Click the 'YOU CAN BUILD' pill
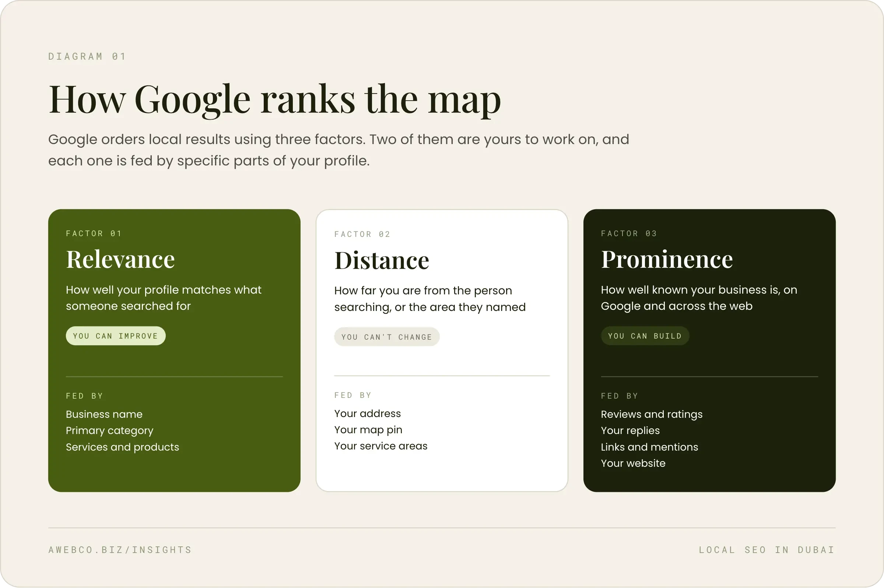The height and width of the screenshot is (588, 884). pyautogui.click(x=645, y=336)
